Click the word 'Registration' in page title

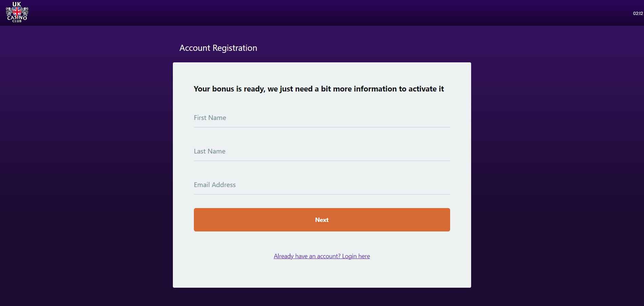(x=235, y=48)
